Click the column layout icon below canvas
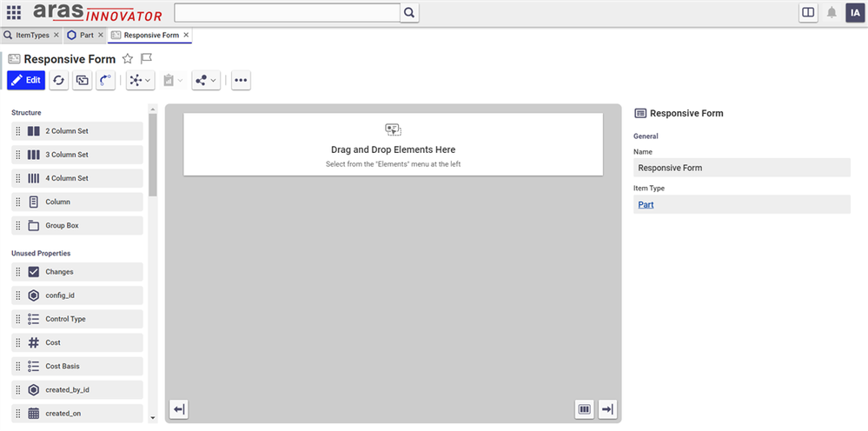Image resolution: width=868 pixels, height=431 pixels. [x=585, y=409]
